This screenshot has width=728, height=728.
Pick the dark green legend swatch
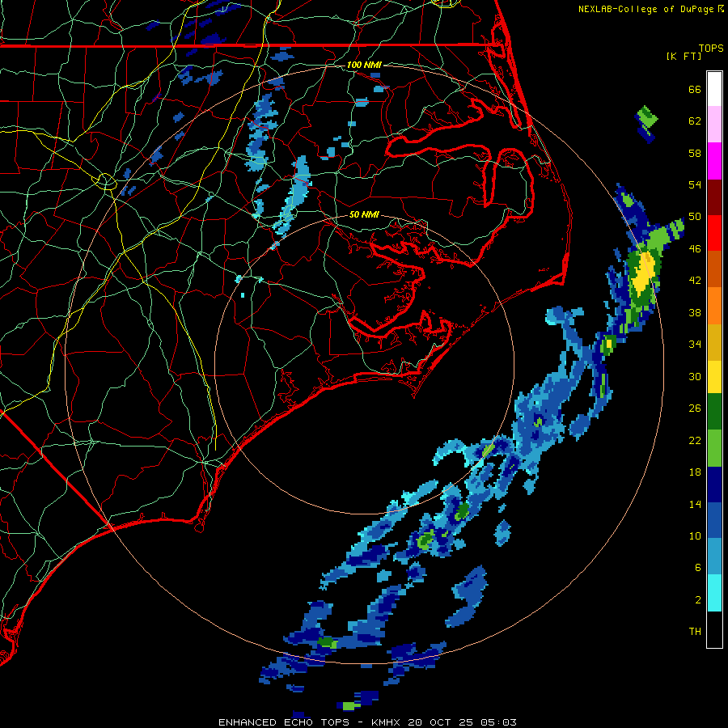[714, 412]
